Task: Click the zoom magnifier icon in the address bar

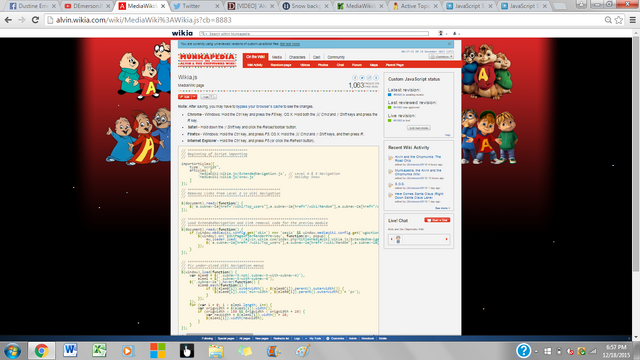Action: point(608,20)
